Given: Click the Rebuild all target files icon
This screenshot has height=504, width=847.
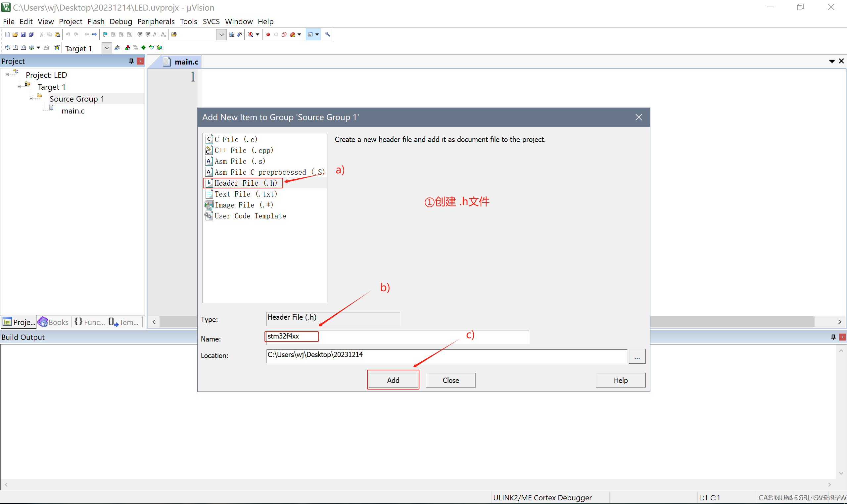Looking at the screenshot, I should pos(24,48).
